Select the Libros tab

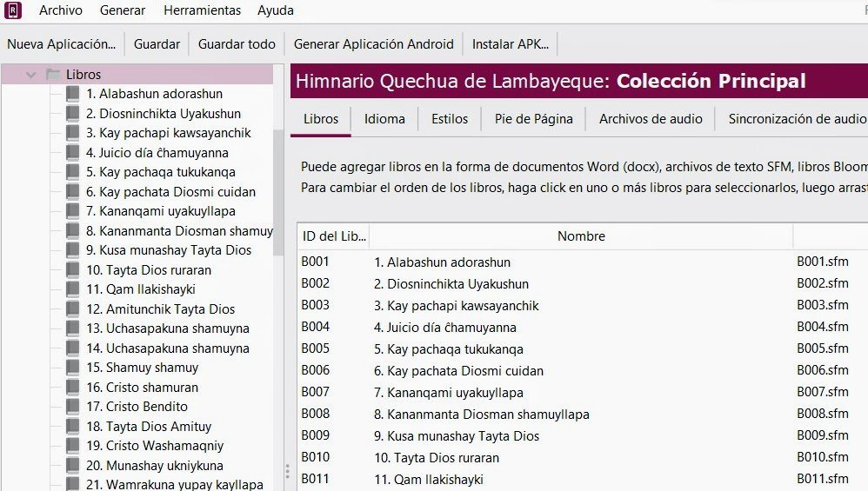pos(321,119)
